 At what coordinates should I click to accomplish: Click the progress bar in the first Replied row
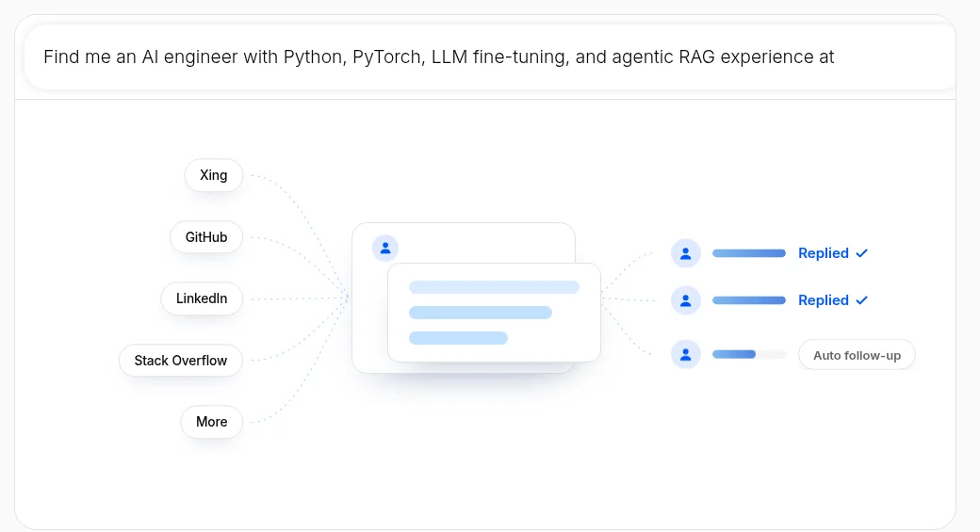click(x=749, y=253)
